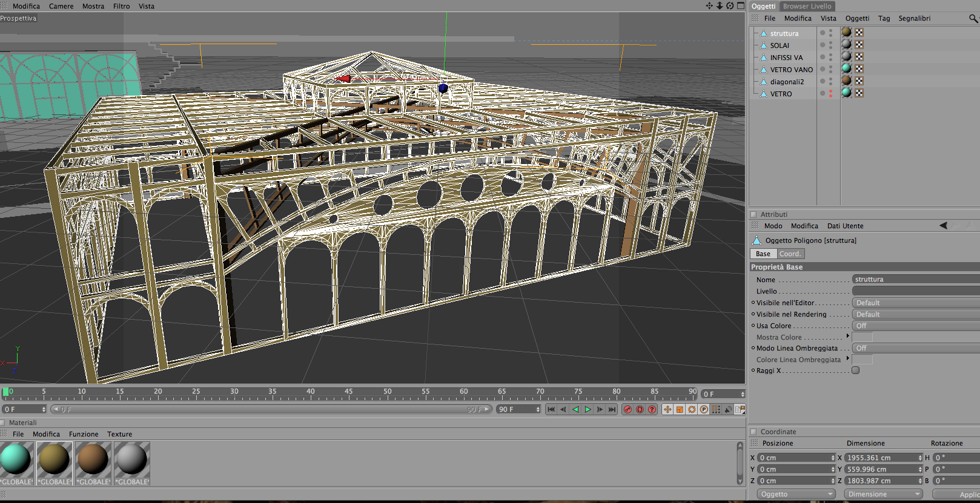Toggle parameter keyframe recording P icon

click(704, 410)
